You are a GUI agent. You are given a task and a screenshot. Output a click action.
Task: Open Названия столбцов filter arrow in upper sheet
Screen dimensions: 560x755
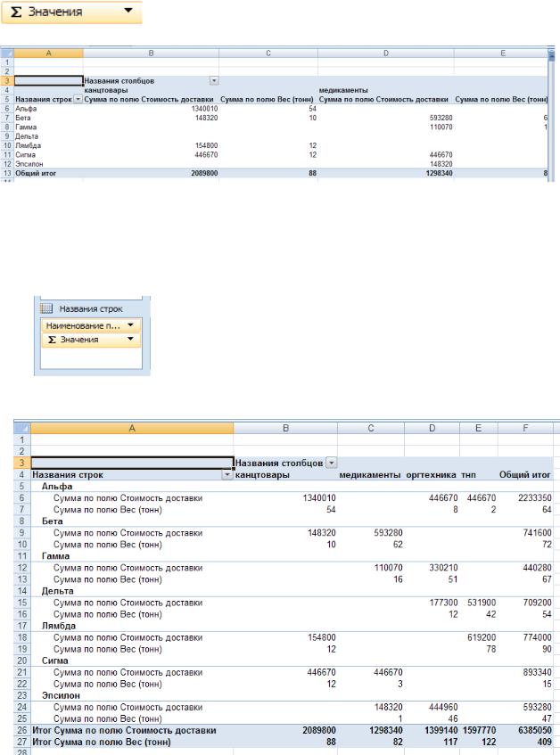pos(214,81)
